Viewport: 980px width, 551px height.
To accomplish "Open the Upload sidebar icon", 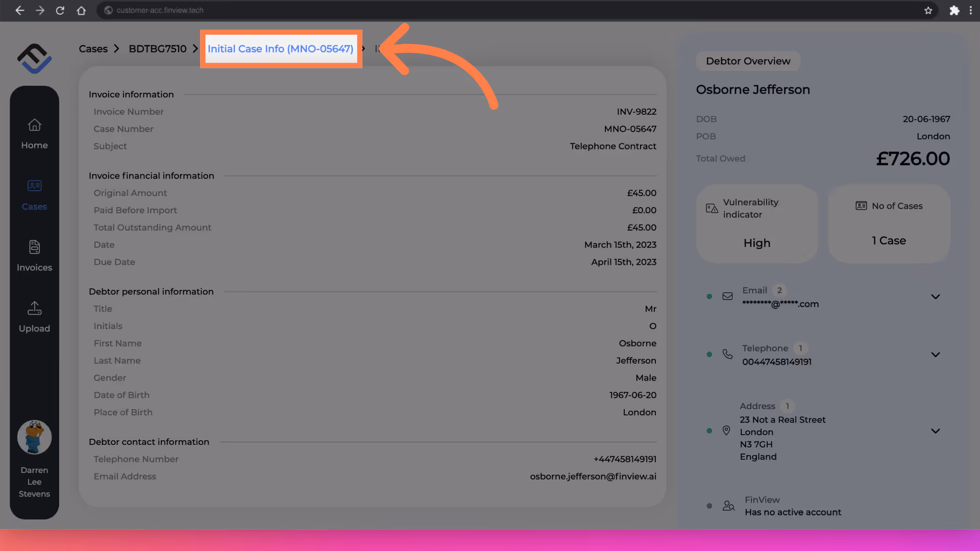I will pos(34,308).
